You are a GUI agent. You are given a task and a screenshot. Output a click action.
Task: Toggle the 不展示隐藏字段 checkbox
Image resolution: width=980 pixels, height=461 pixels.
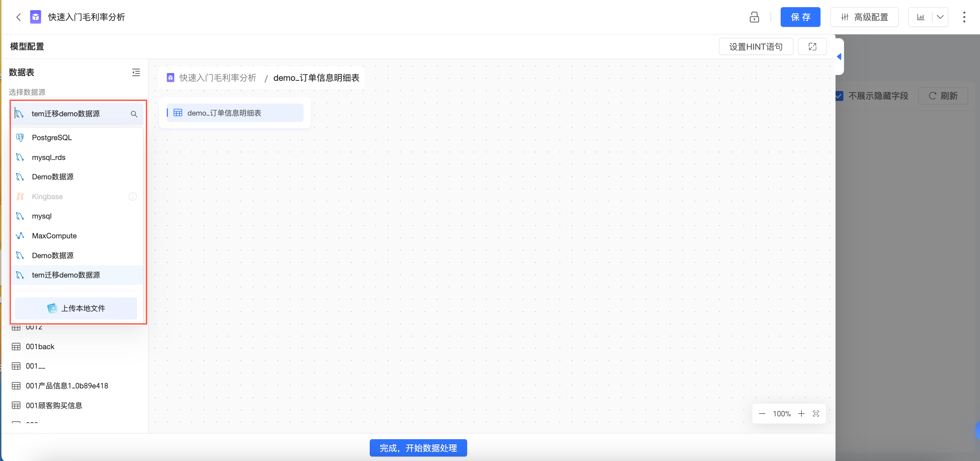pyautogui.click(x=839, y=96)
